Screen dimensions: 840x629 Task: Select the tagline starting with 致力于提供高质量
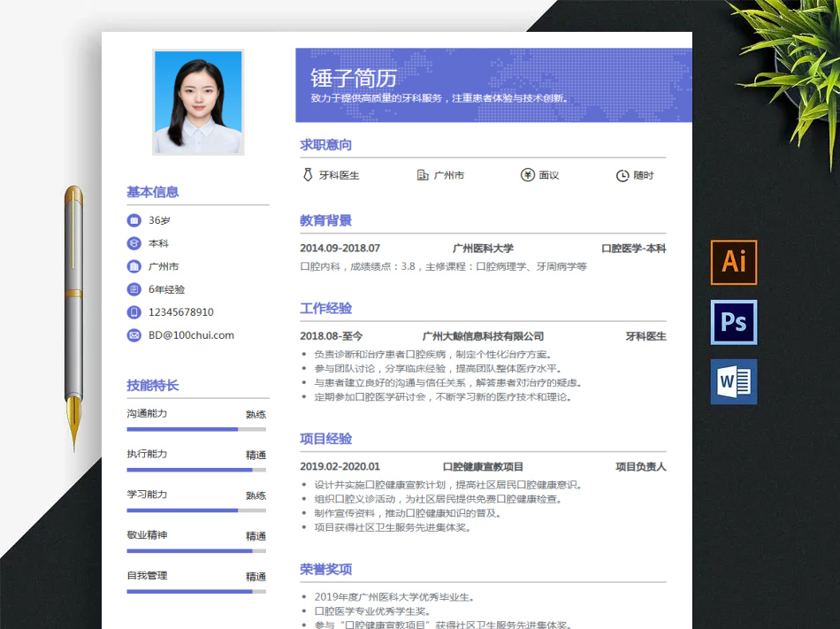[x=439, y=98]
